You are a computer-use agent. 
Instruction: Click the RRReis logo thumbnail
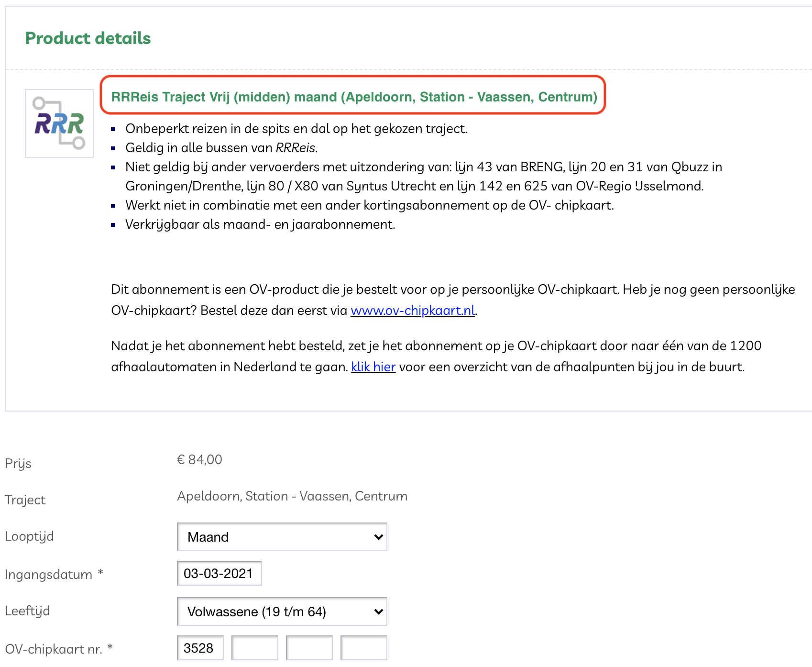point(59,123)
